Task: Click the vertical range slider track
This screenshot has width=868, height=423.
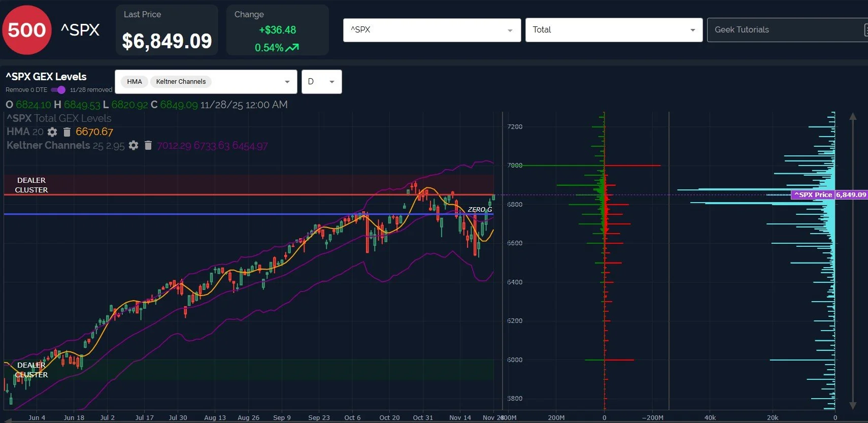Action: pyautogui.click(x=853, y=261)
